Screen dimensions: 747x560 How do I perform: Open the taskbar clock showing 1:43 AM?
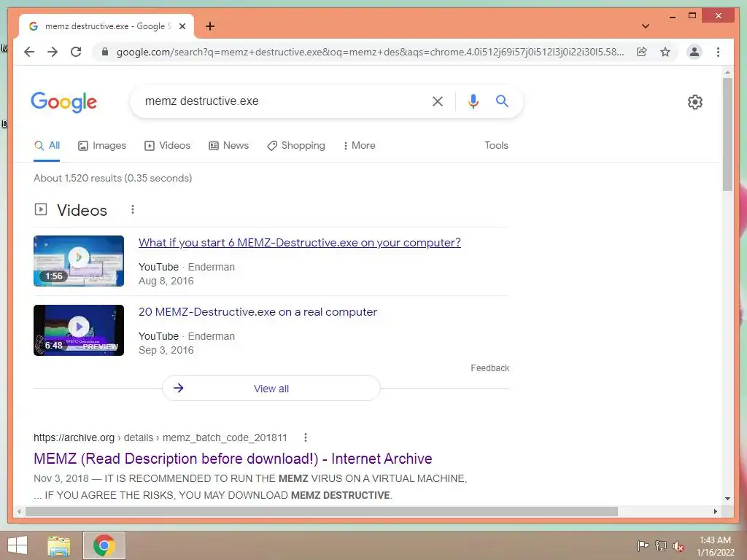pos(715,546)
